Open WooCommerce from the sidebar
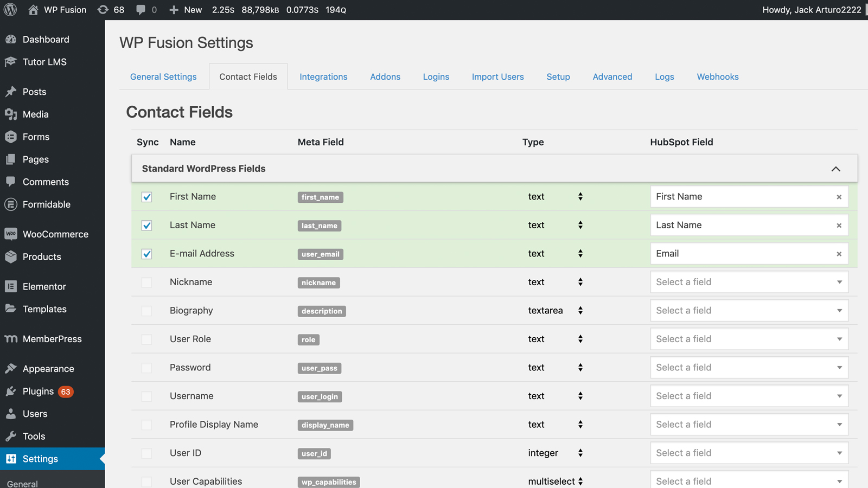This screenshot has height=488, width=868. click(x=55, y=234)
